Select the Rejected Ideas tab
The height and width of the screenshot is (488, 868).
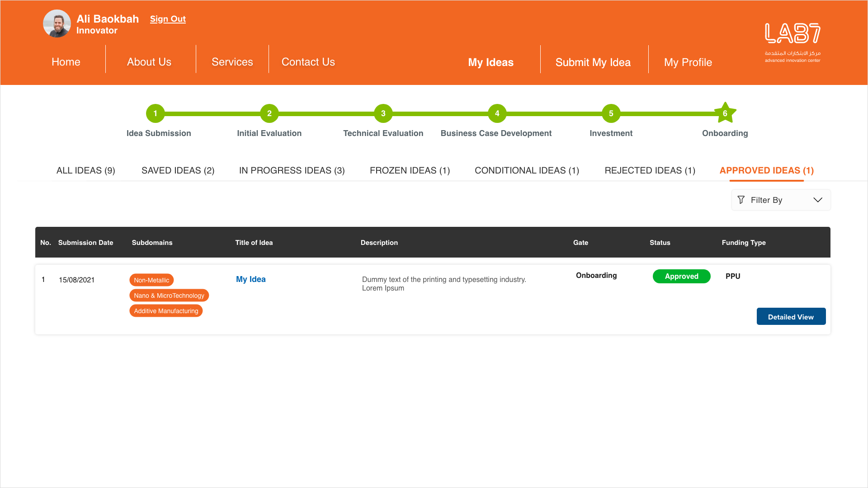click(x=650, y=170)
